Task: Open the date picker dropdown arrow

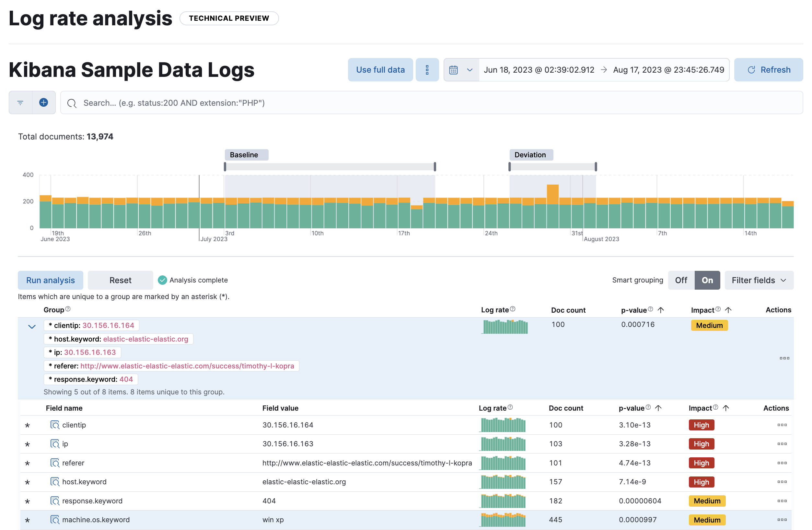Action: click(470, 69)
